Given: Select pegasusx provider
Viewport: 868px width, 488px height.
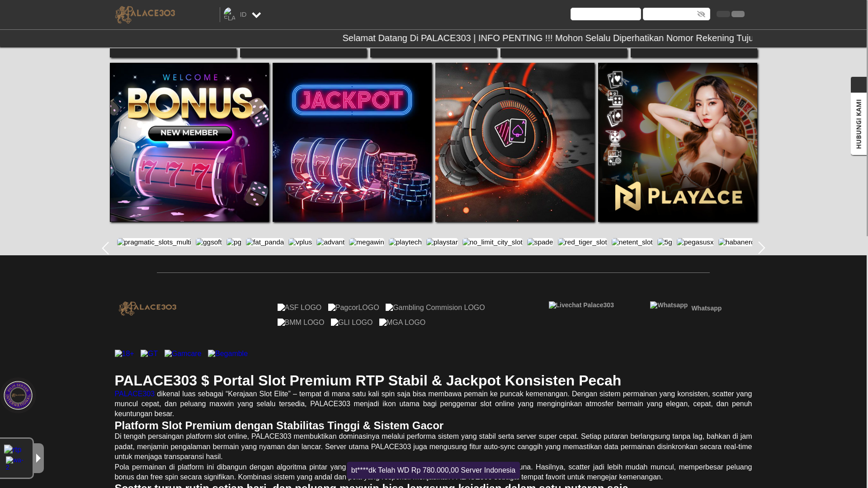Looking at the screenshot, I should pyautogui.click(x=695, y=242).
